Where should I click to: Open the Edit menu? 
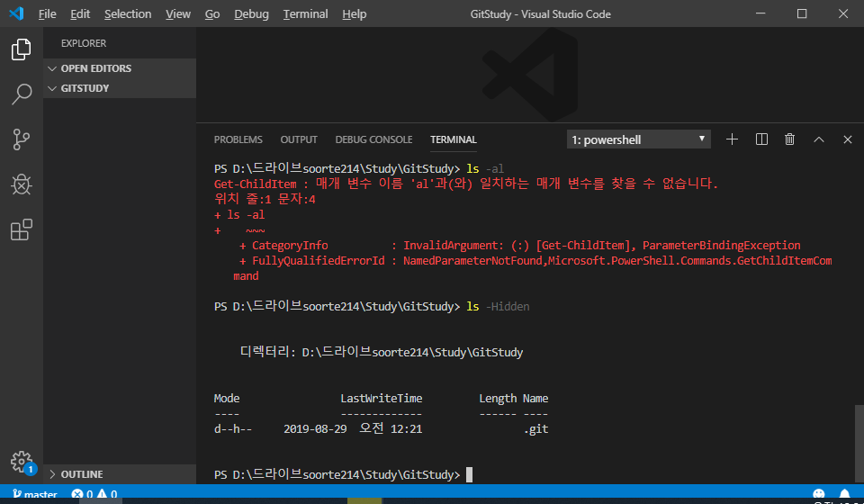pyautogui.click(x=80, y=13)
